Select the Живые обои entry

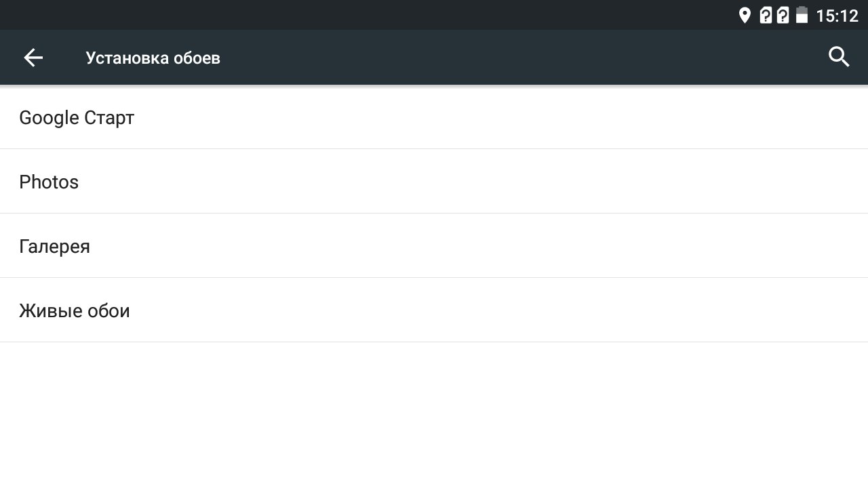[x=75, y=311]
